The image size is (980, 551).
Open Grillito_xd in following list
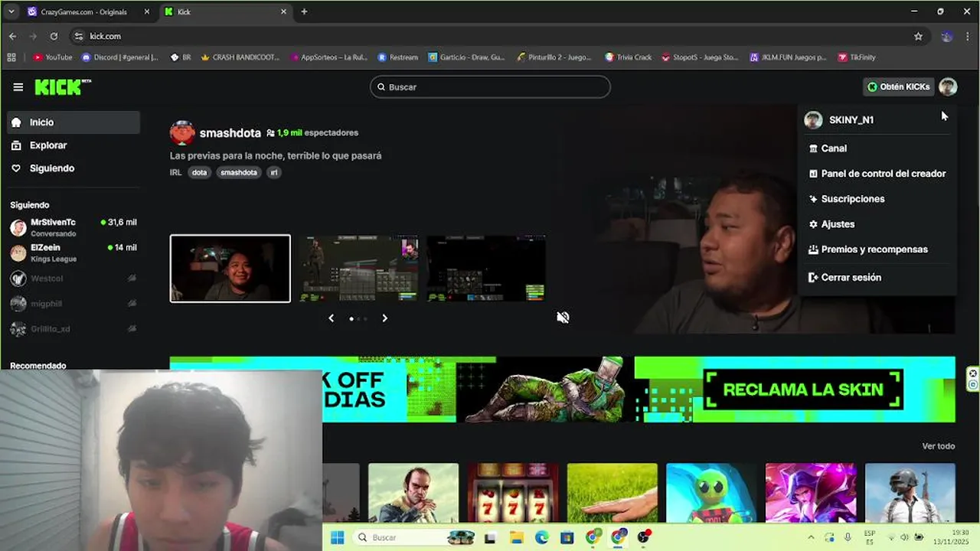click(73, 329)
